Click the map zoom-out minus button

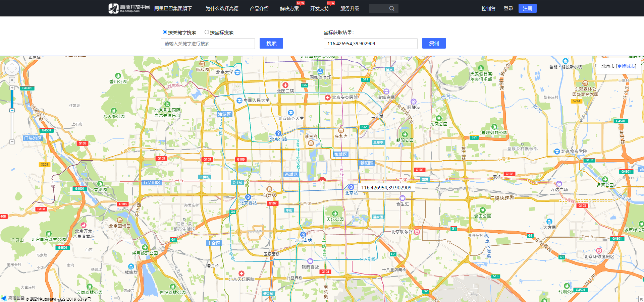(x=12, y=142)
